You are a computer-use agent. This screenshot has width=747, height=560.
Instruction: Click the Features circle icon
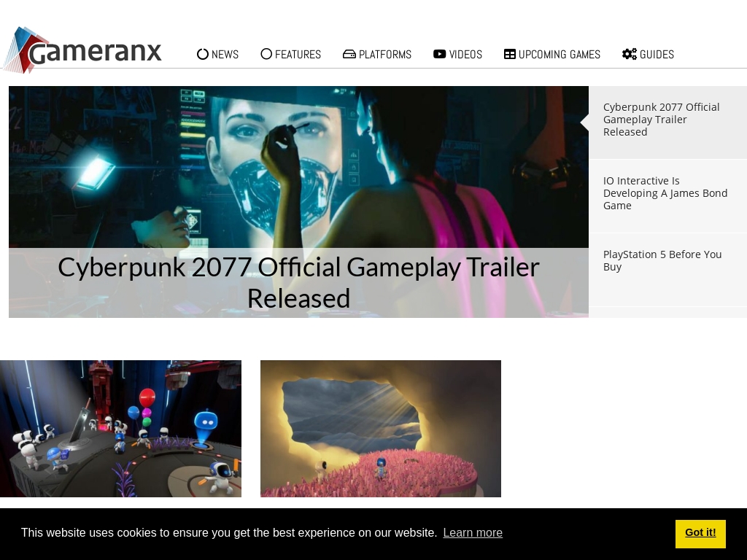(266, 54)
